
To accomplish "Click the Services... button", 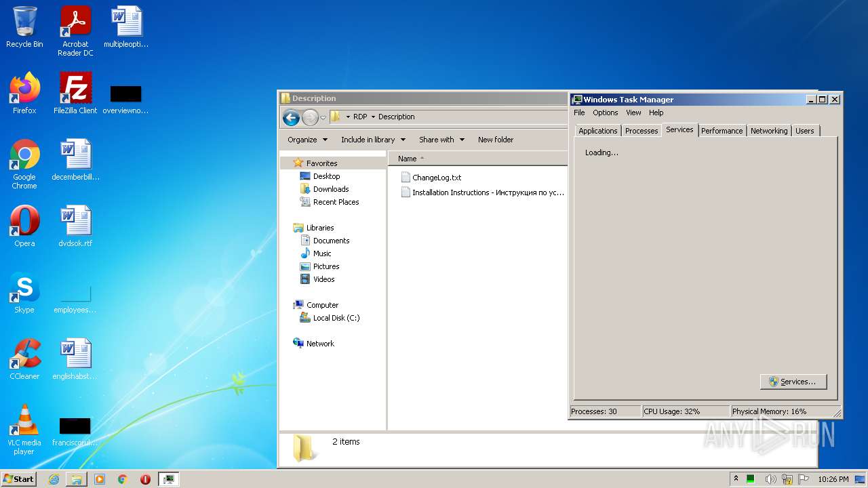I will click(793, 382).
